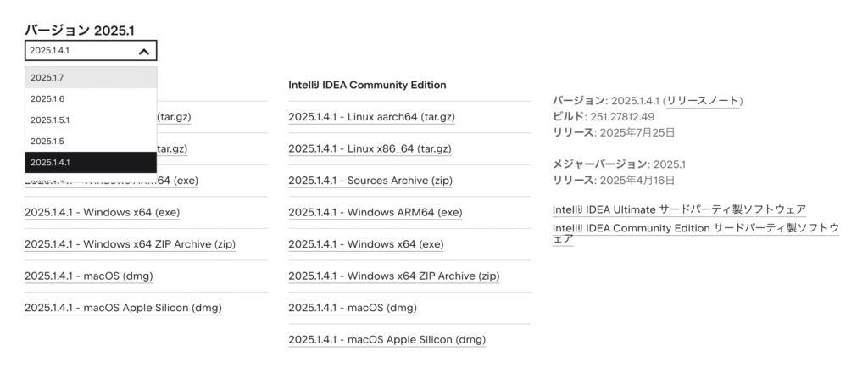Click highlighted 2025.1.4.1 dropdown option
The width and height of the screenshot is (868, 368).
click(90, 163)
